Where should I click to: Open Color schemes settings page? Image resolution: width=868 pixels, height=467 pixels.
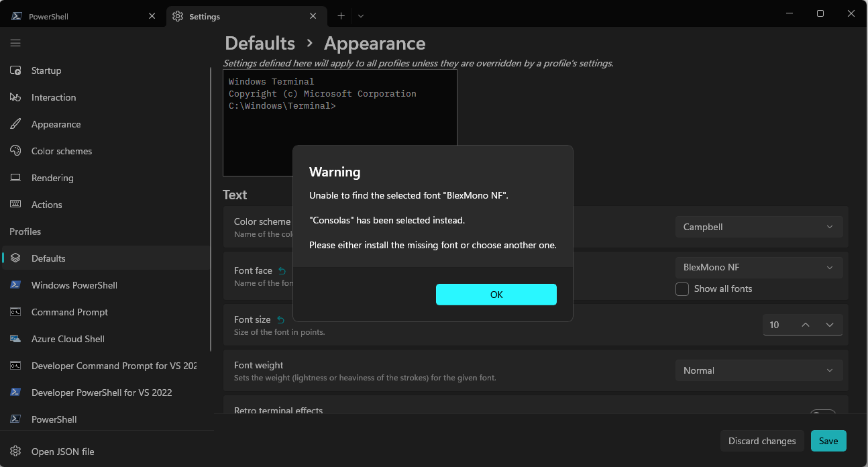[105, 151]
